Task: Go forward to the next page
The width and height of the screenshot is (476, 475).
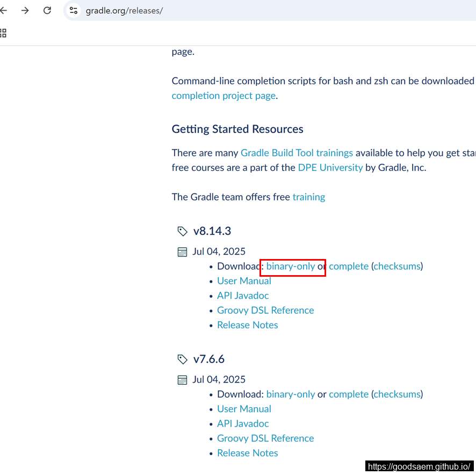Action: tap(25, 11)
